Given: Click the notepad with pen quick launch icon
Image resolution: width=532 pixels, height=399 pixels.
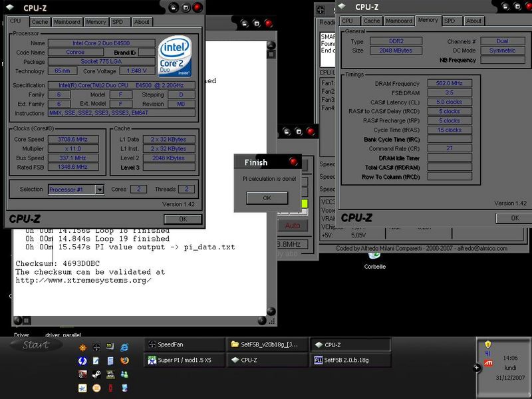Looking at the screenshot, I should 96,360.
